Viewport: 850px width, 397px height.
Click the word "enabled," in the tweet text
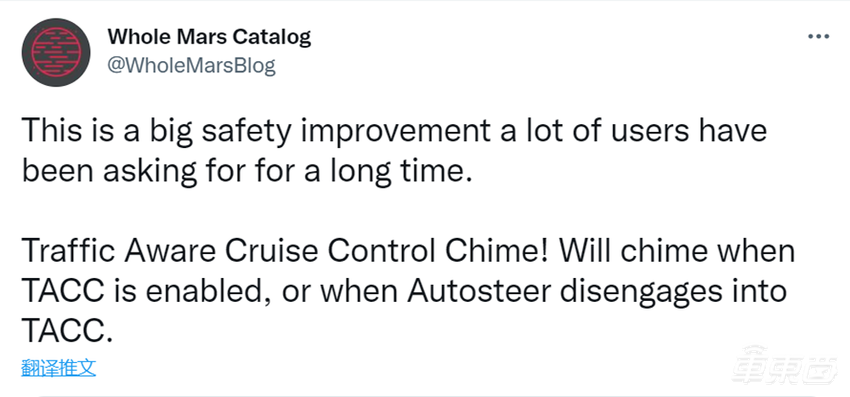coord(210,292)
